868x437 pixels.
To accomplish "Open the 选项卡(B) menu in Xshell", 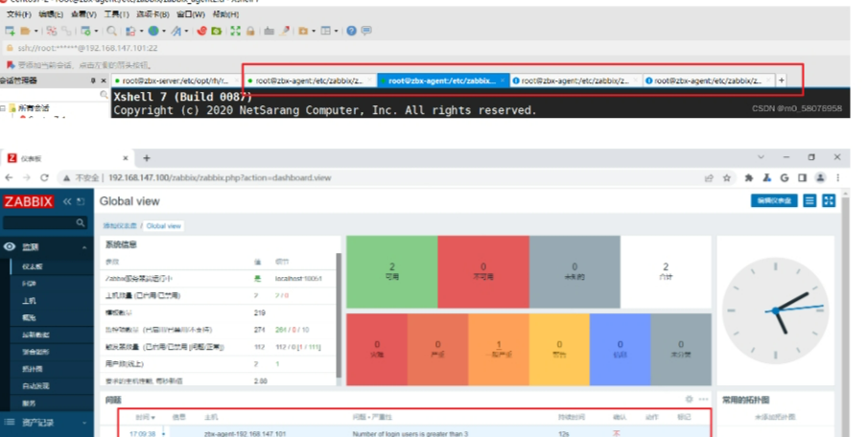I will pos(152,14).
